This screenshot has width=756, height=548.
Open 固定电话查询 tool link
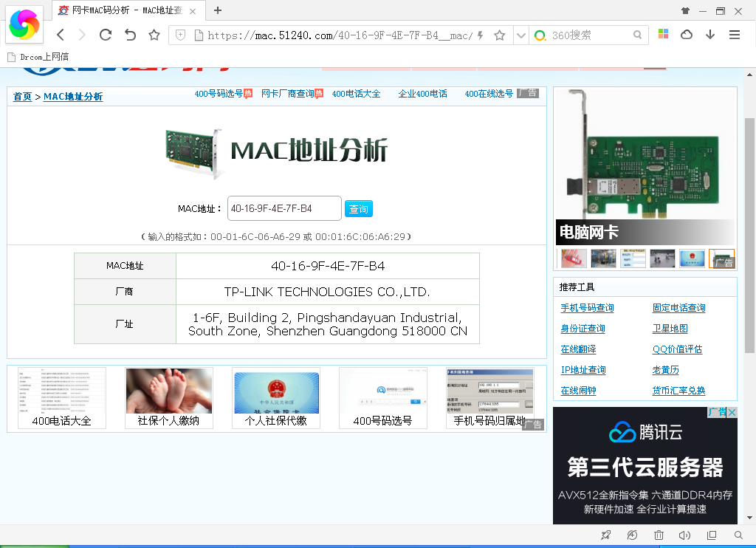[679, 308]
